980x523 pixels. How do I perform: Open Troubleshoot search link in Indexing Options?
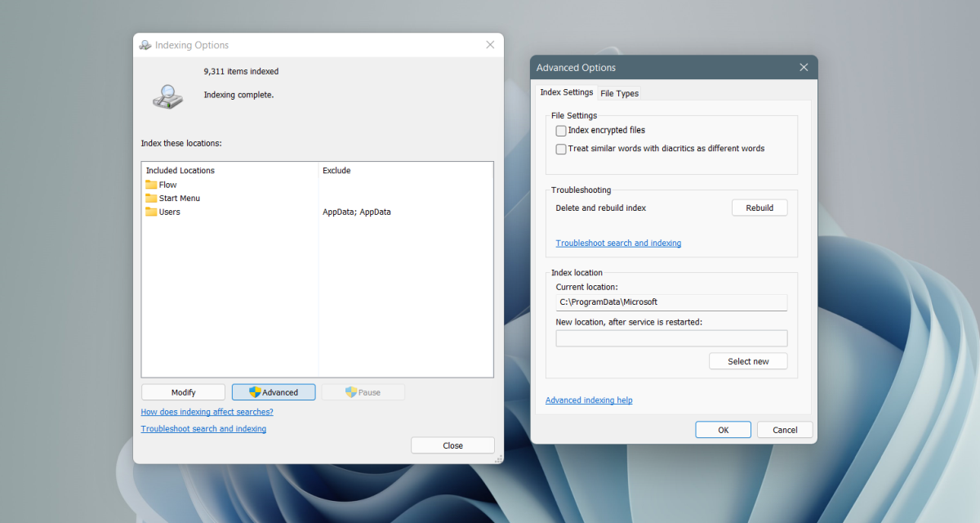203,429
